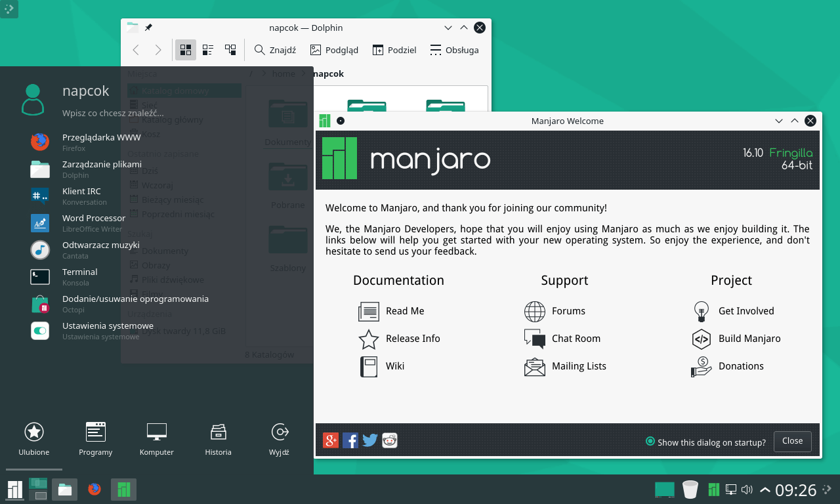
Task: Click the search field 'Wpisz co chcesz znaleźć'
Action: tap(113, 113)
